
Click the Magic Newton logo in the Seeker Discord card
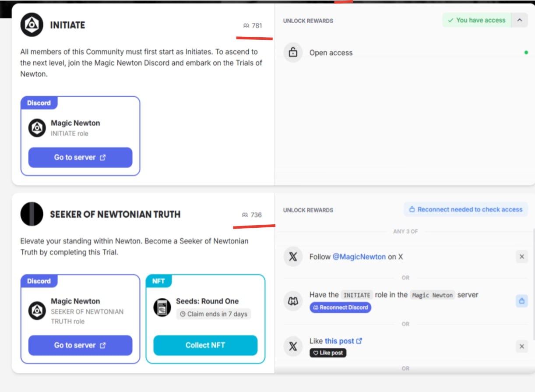(37, 311)
